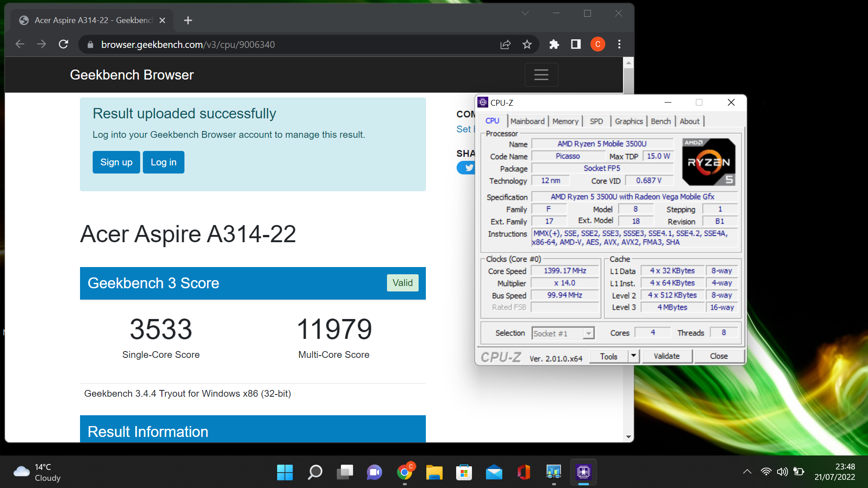
Task: Open Wi-Fi network tray icon
Action: 766,472
